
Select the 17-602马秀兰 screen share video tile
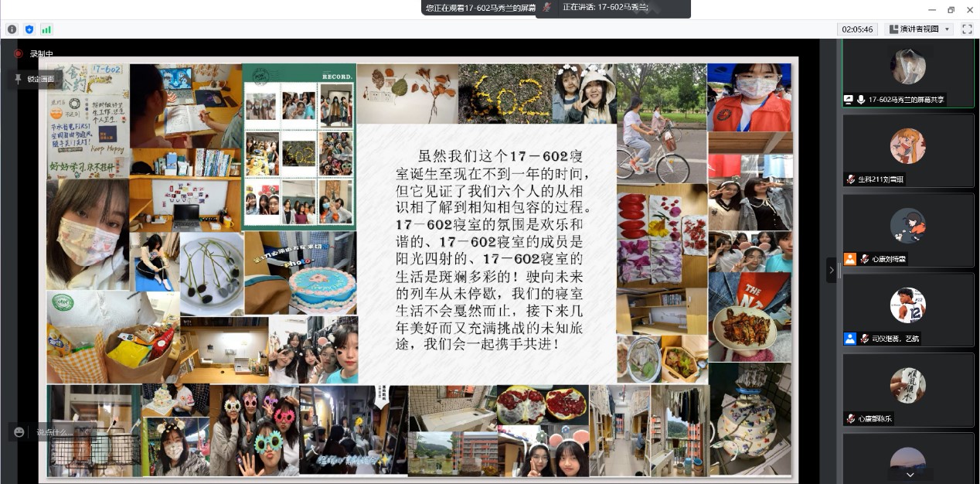pyautogui.click(x=907, y=71)
